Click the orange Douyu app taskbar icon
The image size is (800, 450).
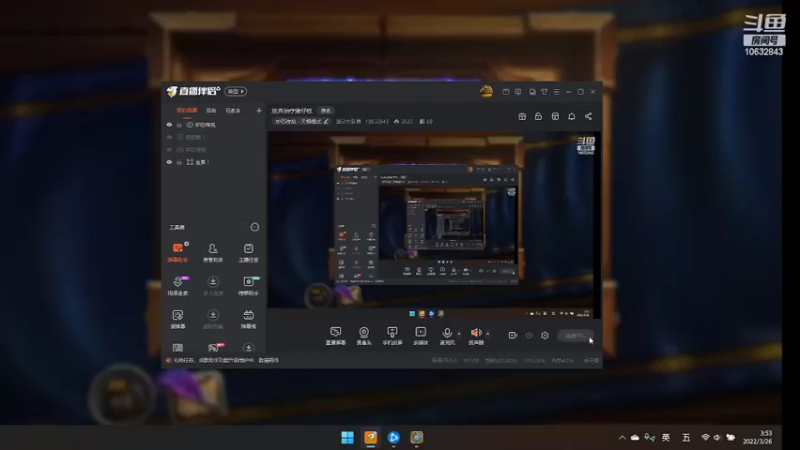coord(370,438)
